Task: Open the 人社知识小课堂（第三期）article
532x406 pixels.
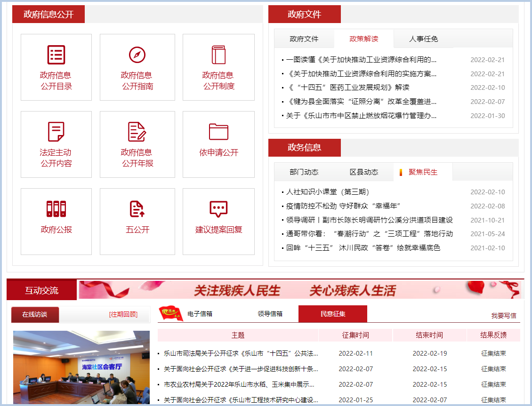Action: (x=328, y=192)
